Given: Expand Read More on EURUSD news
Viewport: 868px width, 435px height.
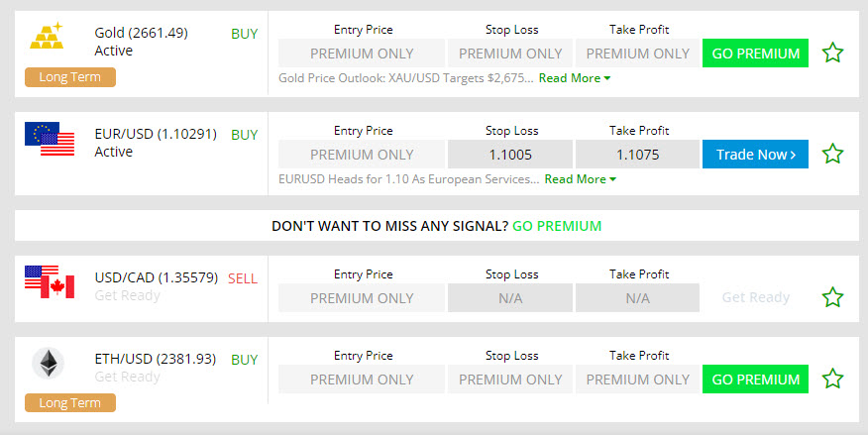Looking at the screenshot, I should point(581,179).
